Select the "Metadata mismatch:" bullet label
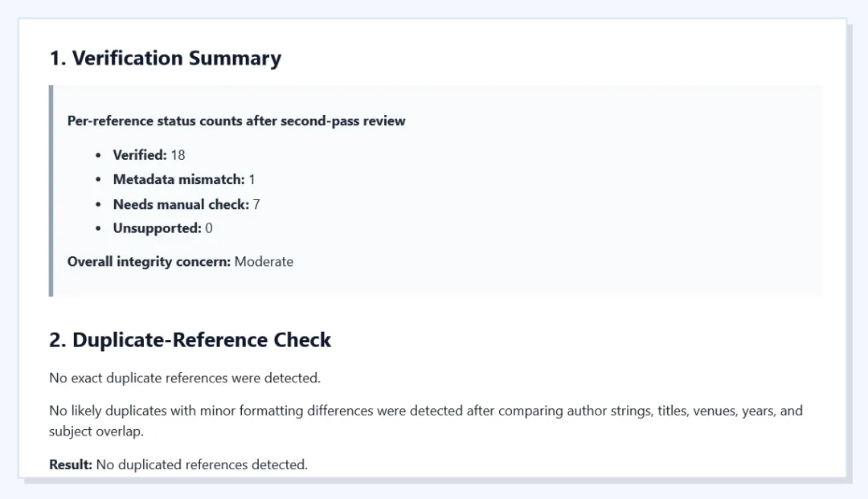Viewport: 868px width, 499px height. pyautogui.click(x=178, y=180)
